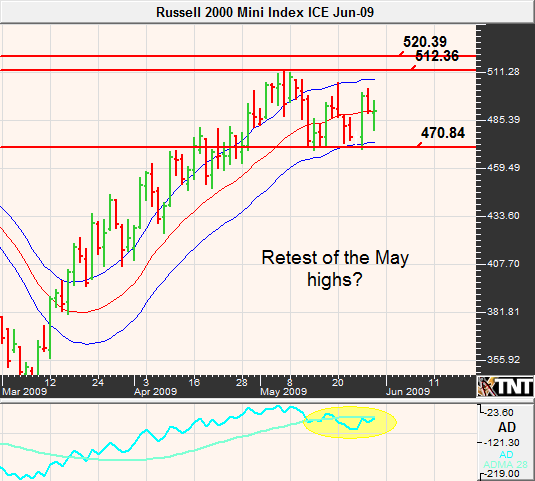Click the 520.39 resistance level label

[425, 42]
